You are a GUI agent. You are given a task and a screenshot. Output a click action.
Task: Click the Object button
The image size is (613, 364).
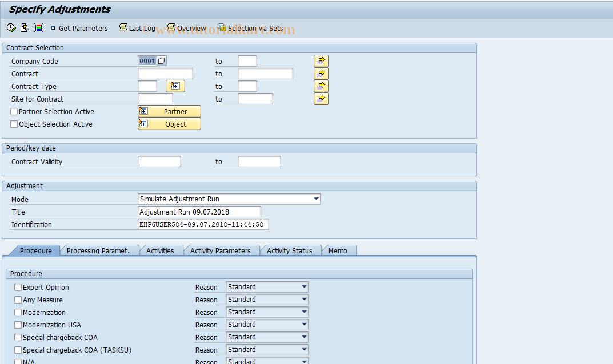[x=169, y=124]
